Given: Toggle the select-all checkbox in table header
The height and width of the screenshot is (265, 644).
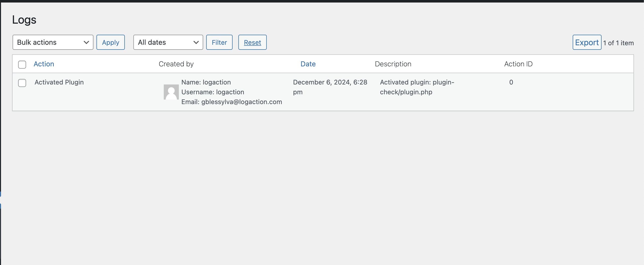Looking at the screenshot, I should pyautogui.click(x=22, y=64).
